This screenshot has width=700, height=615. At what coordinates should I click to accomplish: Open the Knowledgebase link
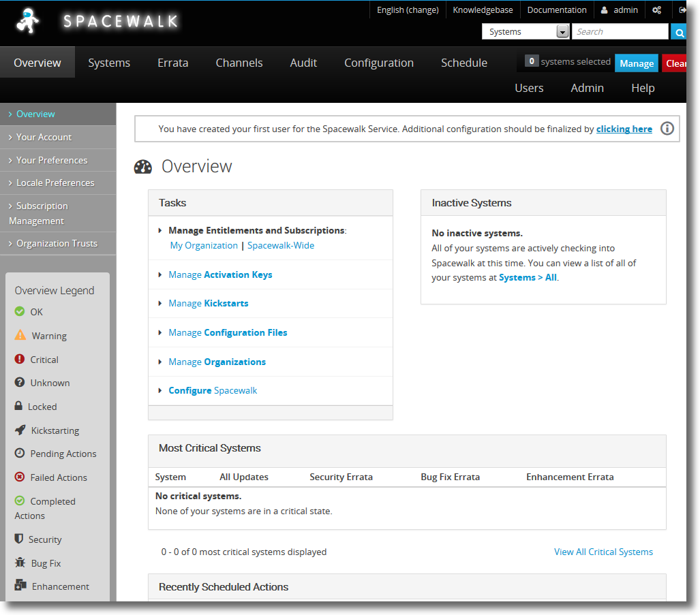point(483,10)
